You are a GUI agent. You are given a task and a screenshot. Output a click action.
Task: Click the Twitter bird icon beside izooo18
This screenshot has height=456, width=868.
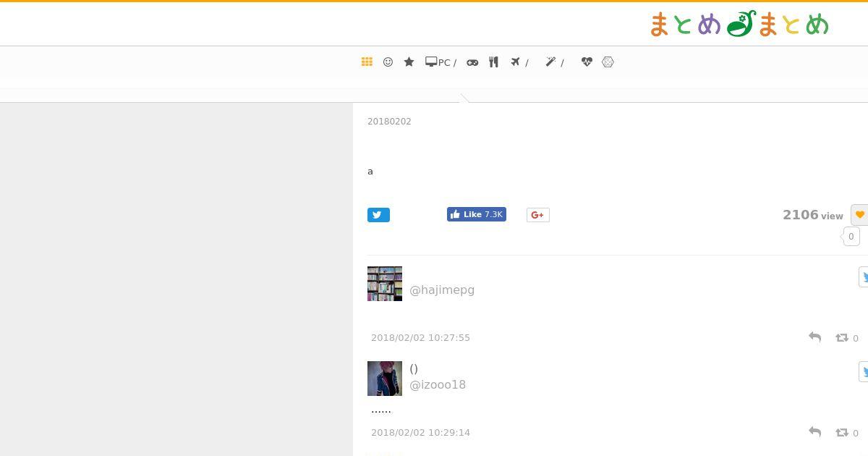tap(864, 371)
